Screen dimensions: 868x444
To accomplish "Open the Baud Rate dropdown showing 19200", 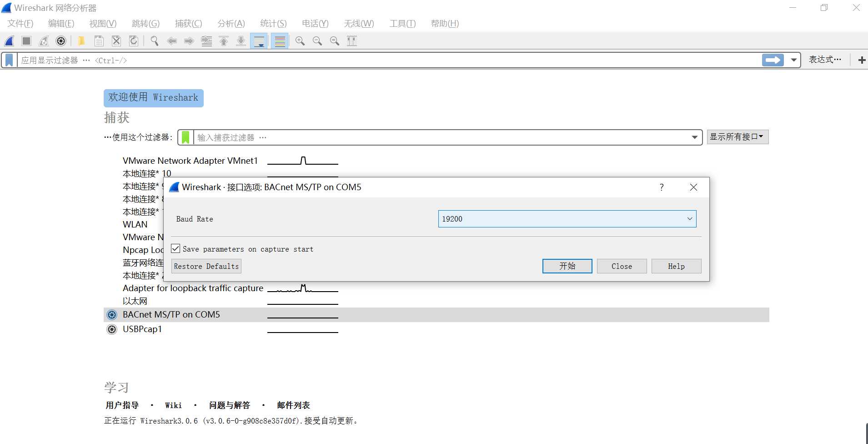I will point(567,219).
